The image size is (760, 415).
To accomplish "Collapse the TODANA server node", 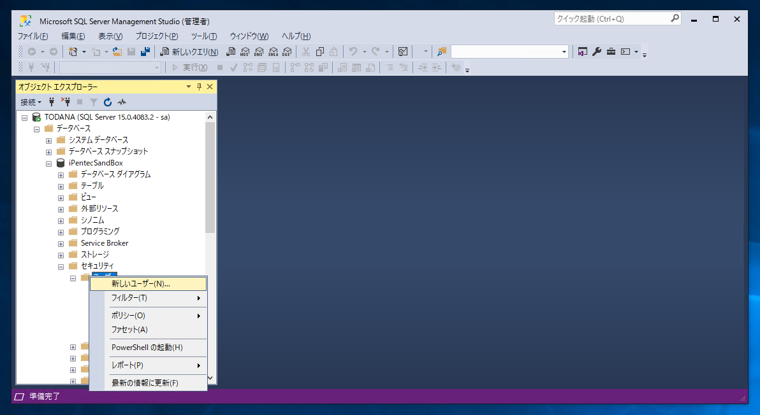I will [25, 118].
